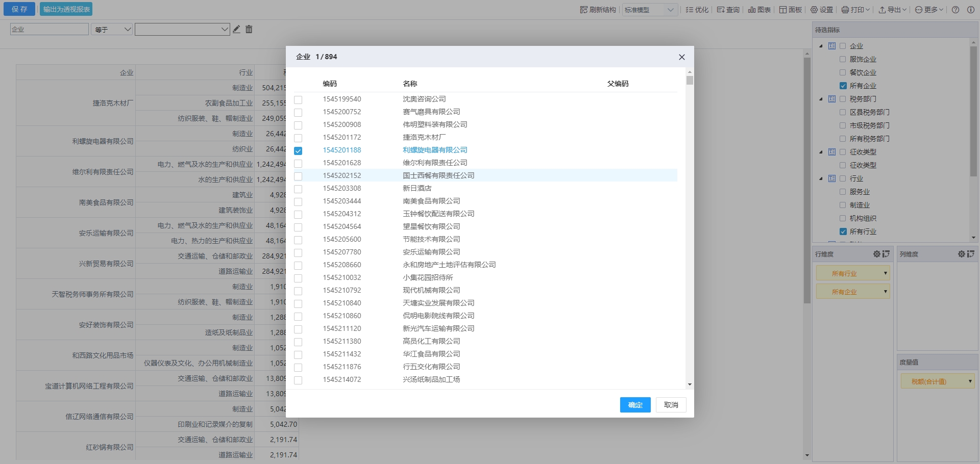
Task: Collapse the 税务部门 tree node
Action: [821, 99]
